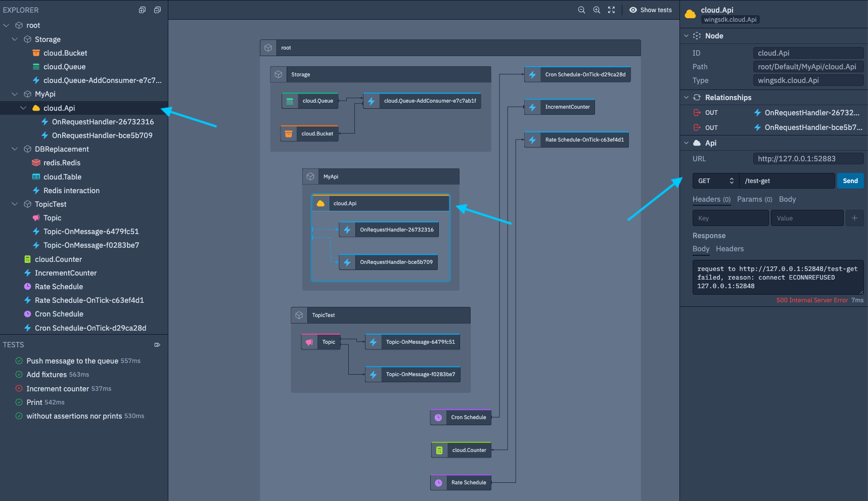Viewport: 868px width, 501px height.
Task: Click the redis.Redis database icon
Action: (x=35, y=163)
